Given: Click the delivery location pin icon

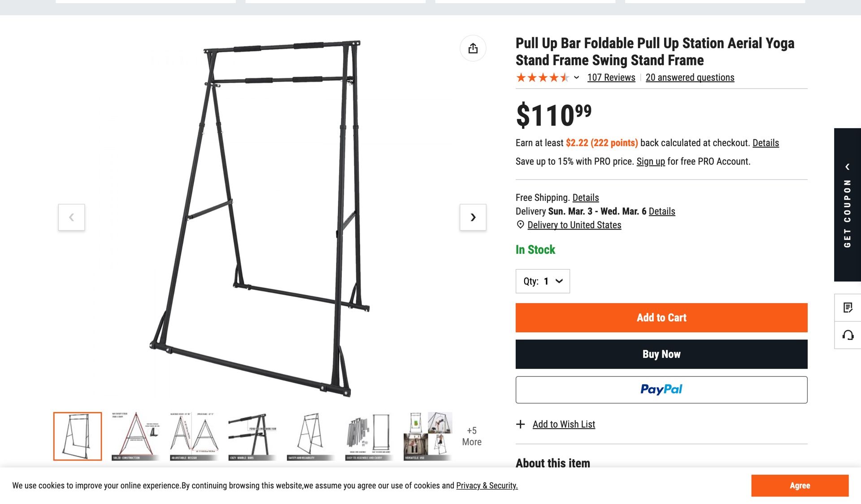Looking at the screenshot, I should 520,225.
